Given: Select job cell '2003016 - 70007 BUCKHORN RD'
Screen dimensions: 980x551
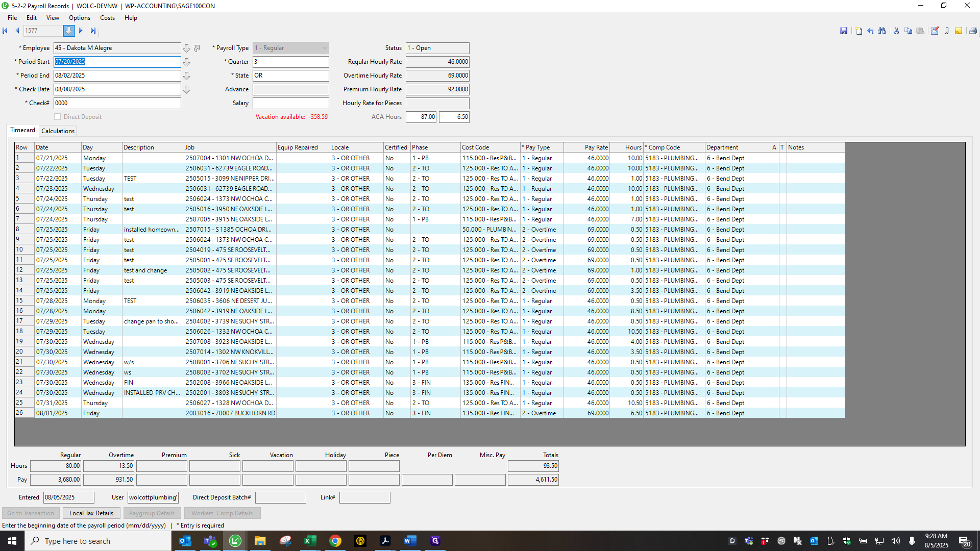Looking at the screenshot, I should click(230, 413).
